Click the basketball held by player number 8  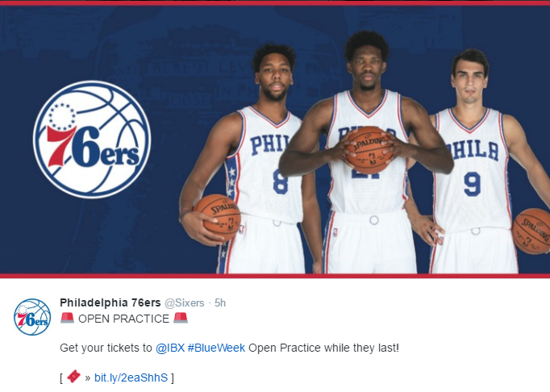218,219
